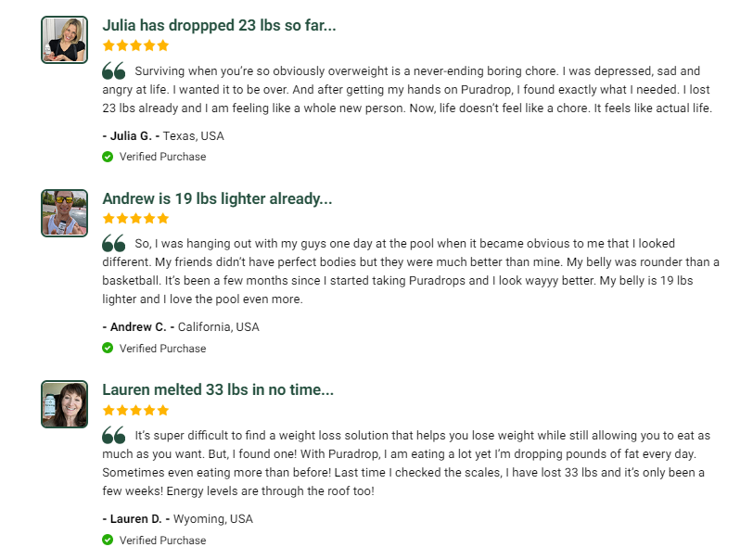This screenshot has height=560, width=753.
Task: Click the green verified checkmark under Julia G.
Action: pos(108,157)
